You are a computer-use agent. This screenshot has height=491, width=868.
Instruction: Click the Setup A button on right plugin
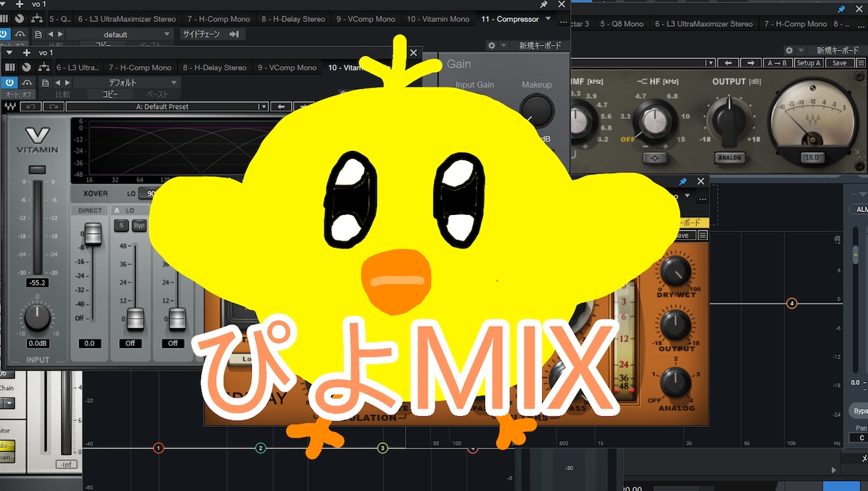[x=809, y=63]
